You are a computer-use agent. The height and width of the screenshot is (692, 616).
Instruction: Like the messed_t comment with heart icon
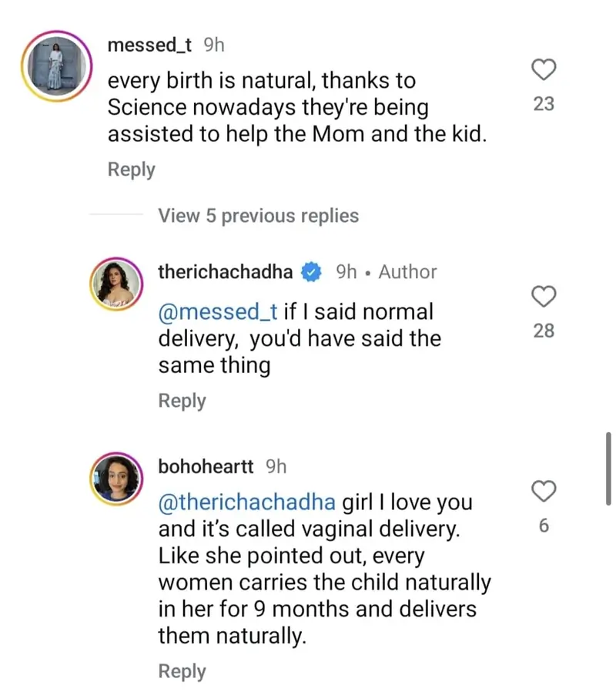click(x=544, y=70)
